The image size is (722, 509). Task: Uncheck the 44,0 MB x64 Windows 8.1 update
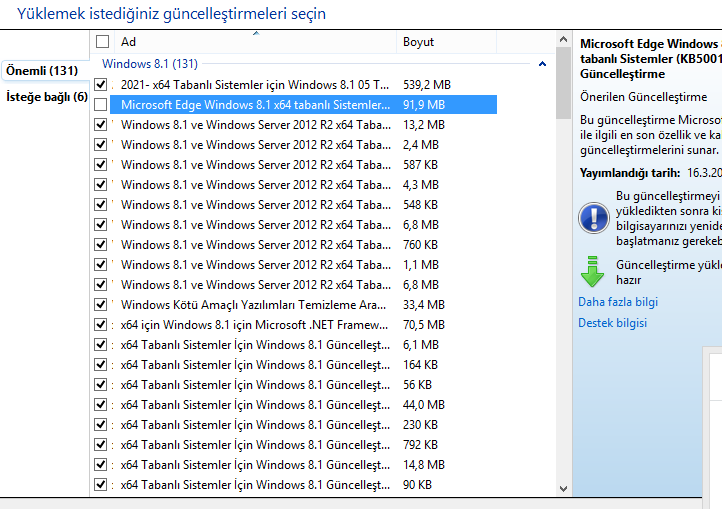(100, 404)
